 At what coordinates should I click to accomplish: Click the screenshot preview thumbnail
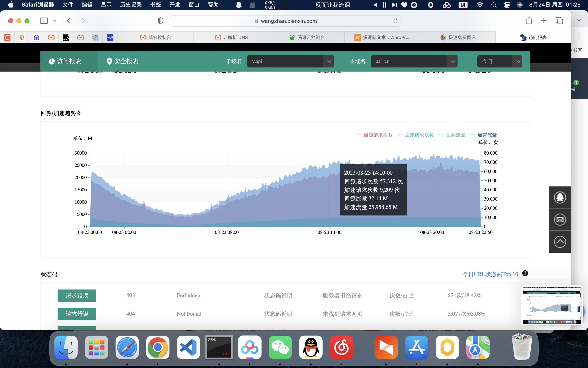(x=552, y=305)
